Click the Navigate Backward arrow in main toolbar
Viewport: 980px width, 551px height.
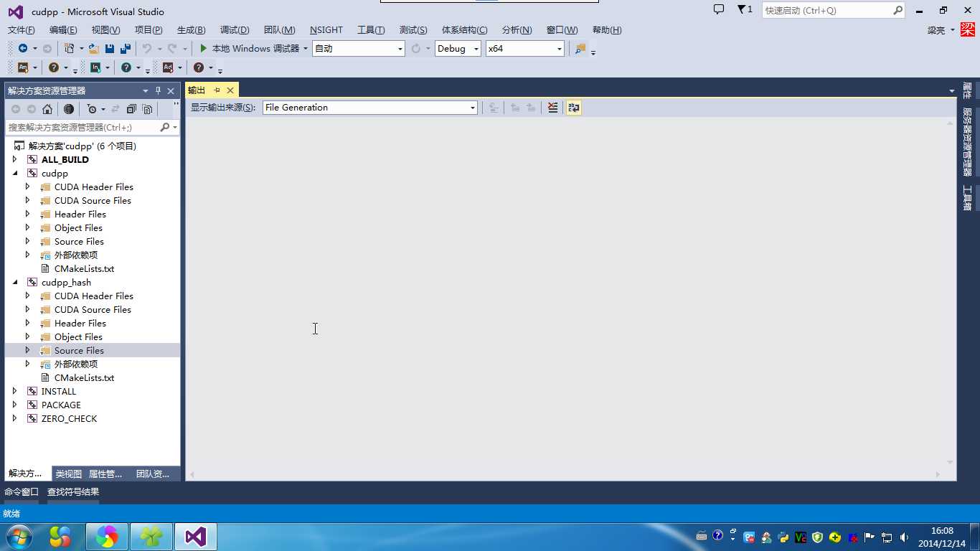pos(23,48)
